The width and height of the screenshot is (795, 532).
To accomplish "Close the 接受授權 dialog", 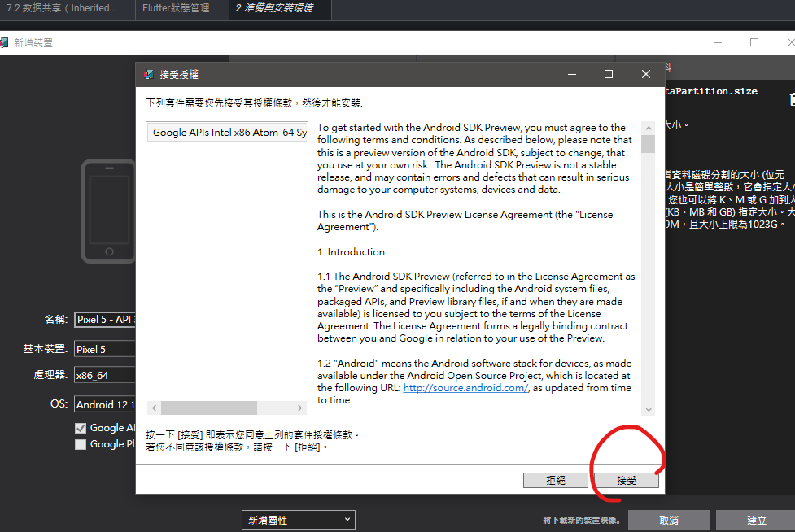I will click(646, 75).
